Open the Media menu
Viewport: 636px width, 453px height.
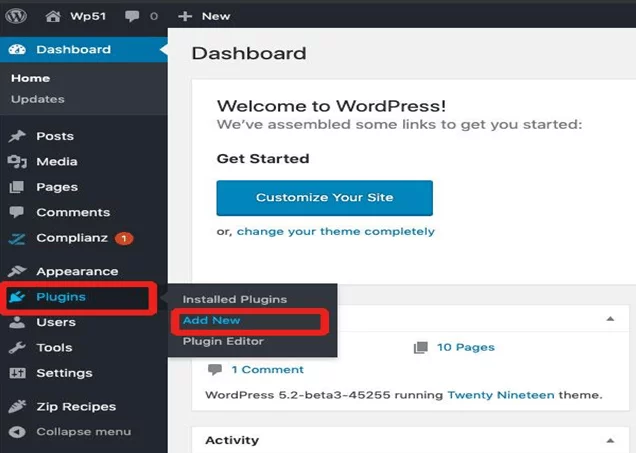(57, 161)
